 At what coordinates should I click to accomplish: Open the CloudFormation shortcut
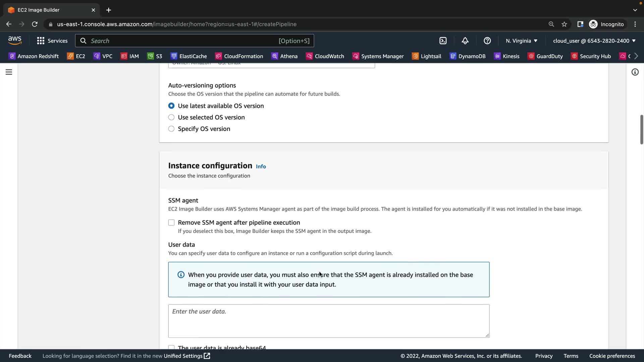pyautogui.click(x=239, y=56)
